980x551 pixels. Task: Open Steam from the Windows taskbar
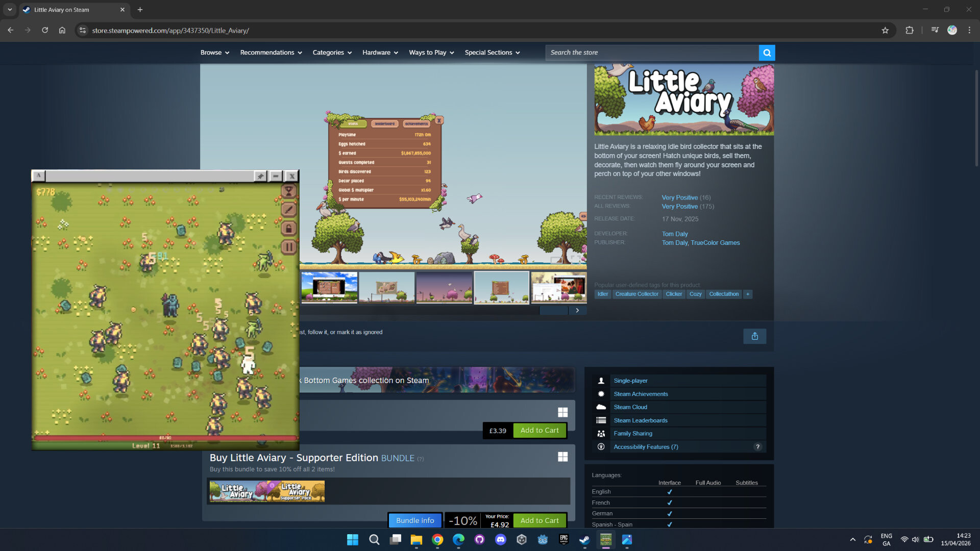(584, 540)
